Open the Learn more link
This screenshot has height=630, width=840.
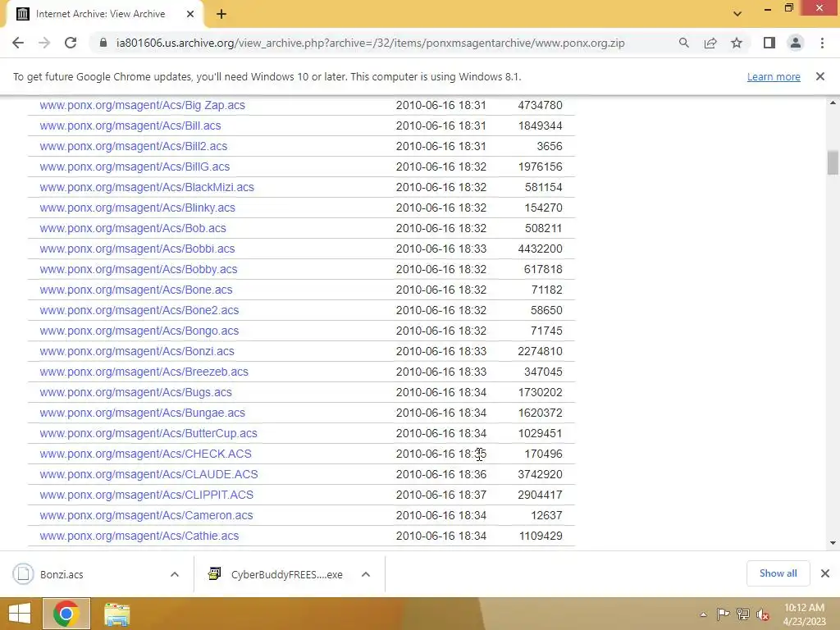[774, 76]
